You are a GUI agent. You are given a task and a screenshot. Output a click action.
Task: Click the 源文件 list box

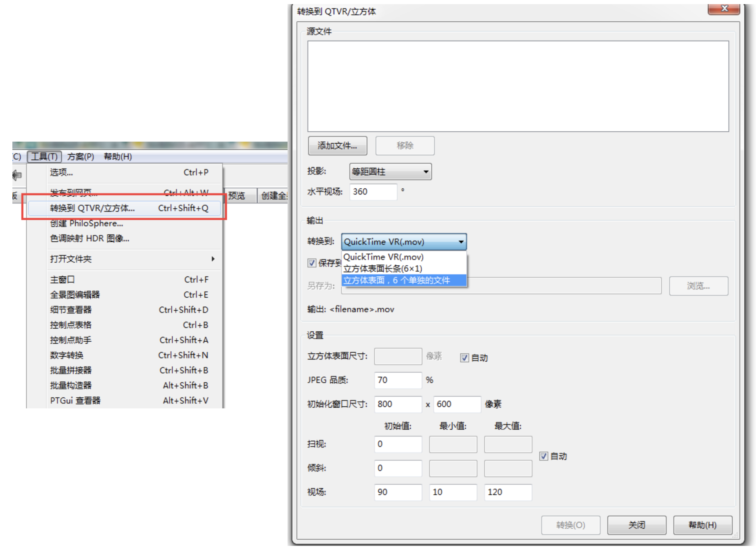[x=518, y=86]
